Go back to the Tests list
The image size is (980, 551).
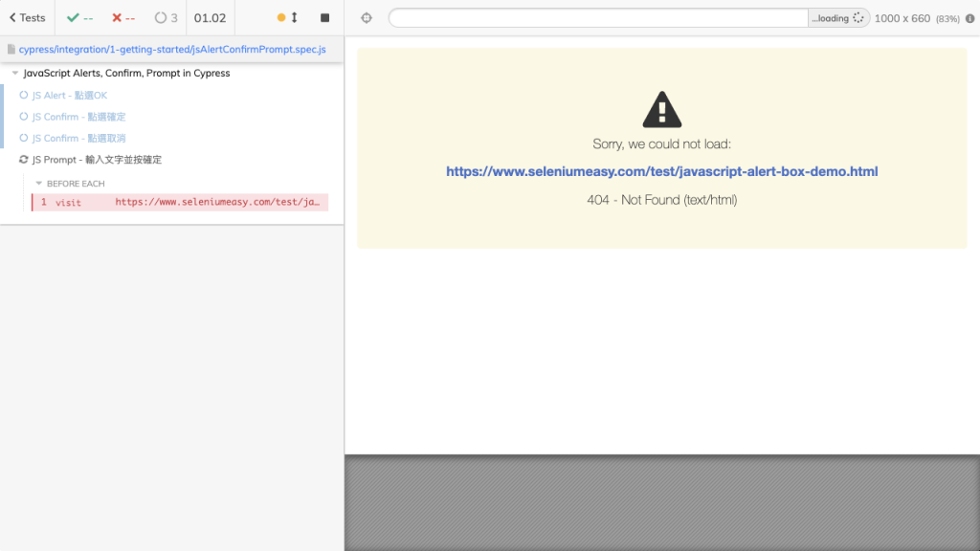(28, 17)
